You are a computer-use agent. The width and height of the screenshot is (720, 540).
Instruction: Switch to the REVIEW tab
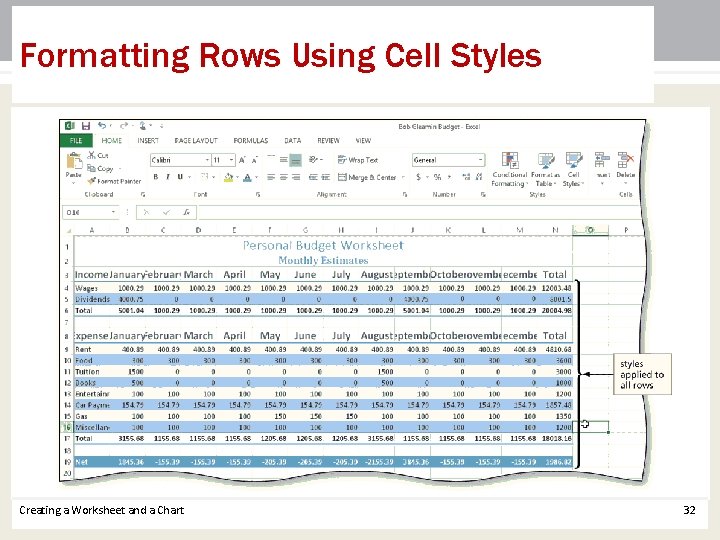tap(328, 141)
